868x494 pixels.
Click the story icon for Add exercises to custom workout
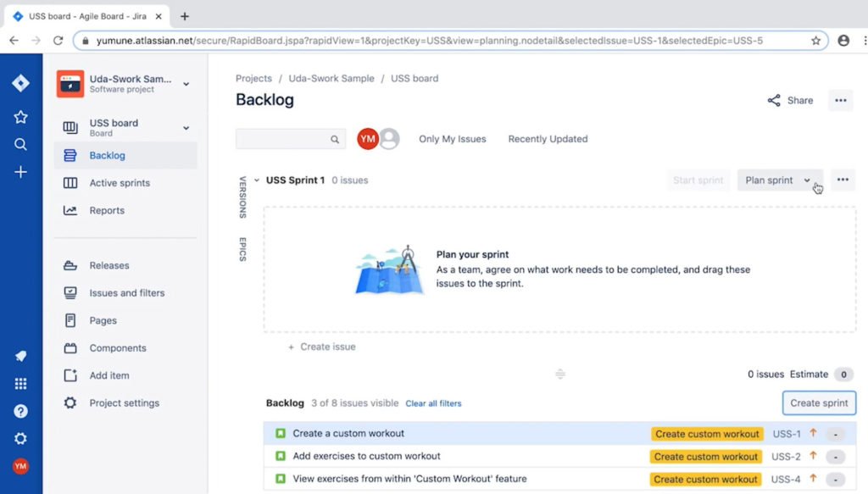coord(281,456)
